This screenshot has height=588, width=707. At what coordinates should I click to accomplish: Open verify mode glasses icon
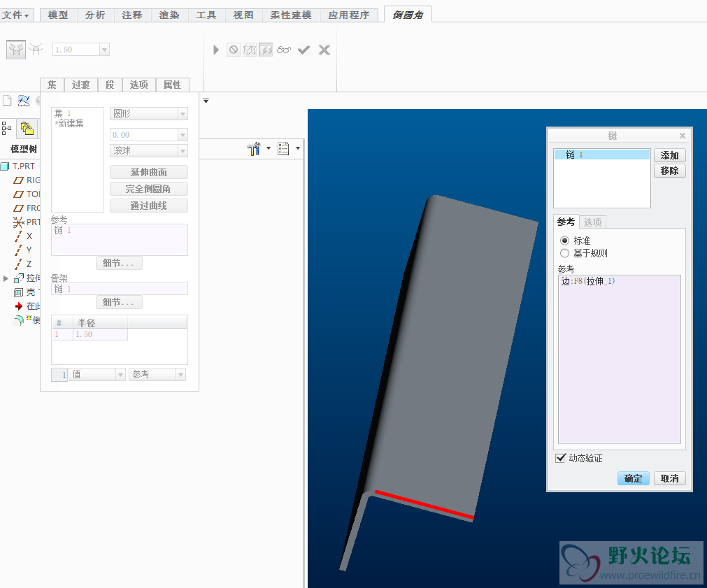coord(284,50)
